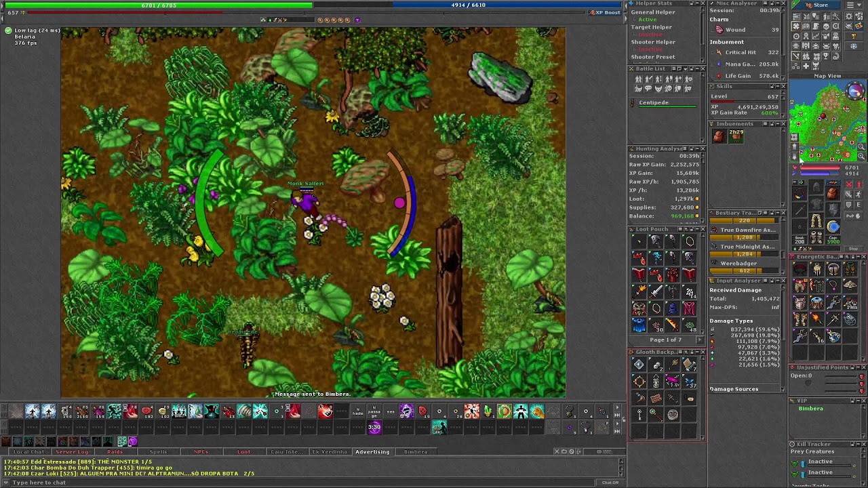Click the minimap compass rose
The image size is (868, 488).
(x=855, y=91)
